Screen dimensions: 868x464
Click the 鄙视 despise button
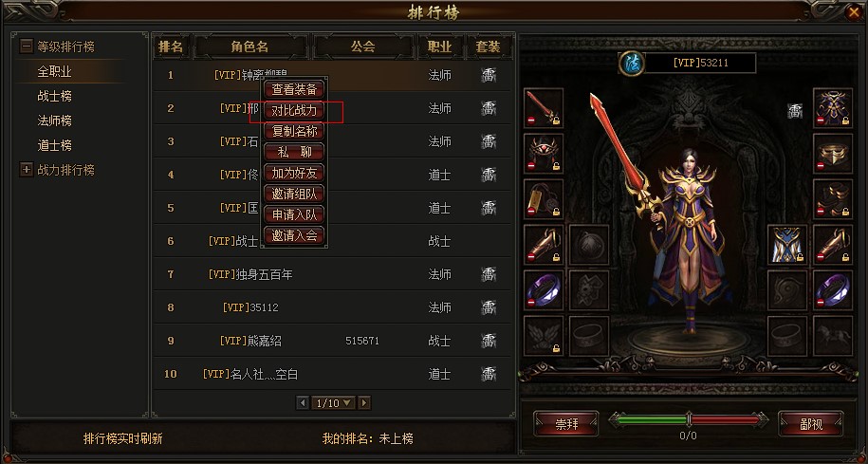[811, 424]
